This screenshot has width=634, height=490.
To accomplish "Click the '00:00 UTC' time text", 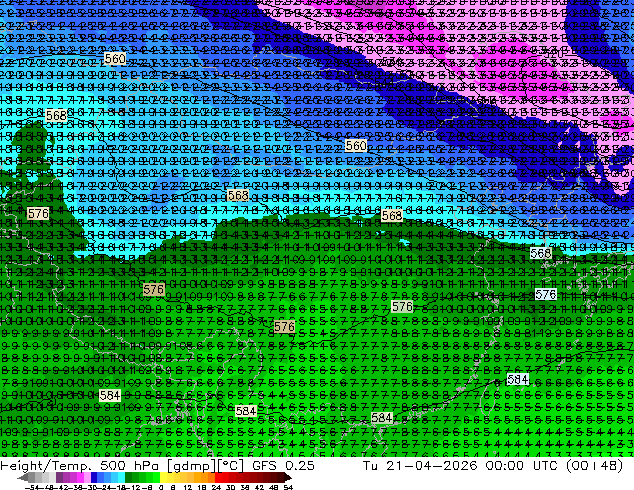I will 522,466.
